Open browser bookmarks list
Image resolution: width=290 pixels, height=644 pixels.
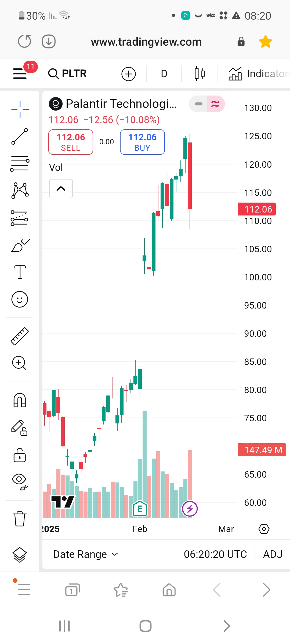point(121,590)
